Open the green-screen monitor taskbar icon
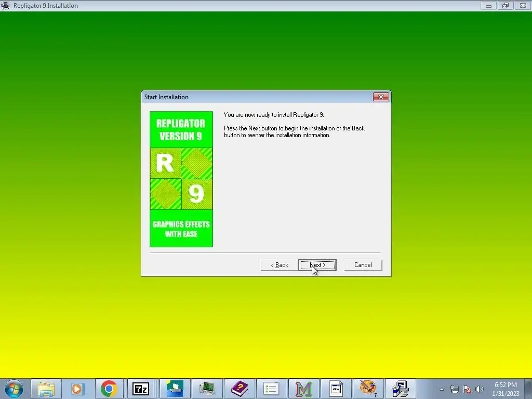Screen dimensions: 532x399 [x=207, y=389]
